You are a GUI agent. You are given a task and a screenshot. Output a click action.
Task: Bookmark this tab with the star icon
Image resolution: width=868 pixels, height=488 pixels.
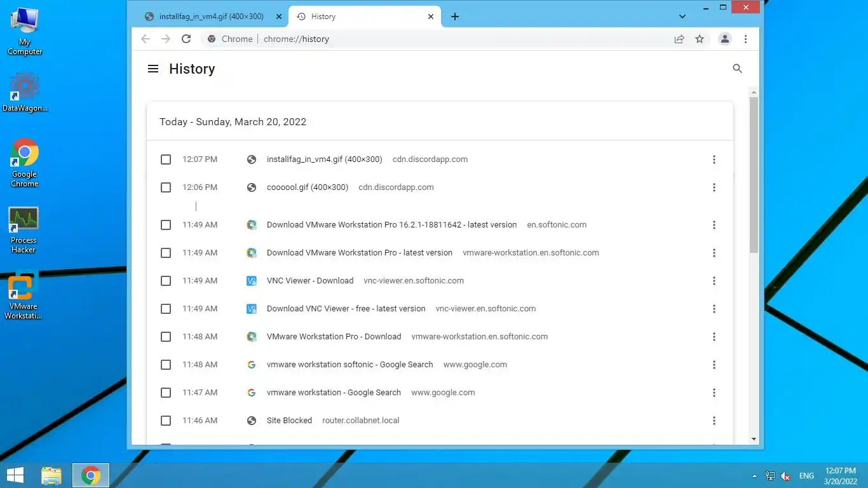click(700, 39)
